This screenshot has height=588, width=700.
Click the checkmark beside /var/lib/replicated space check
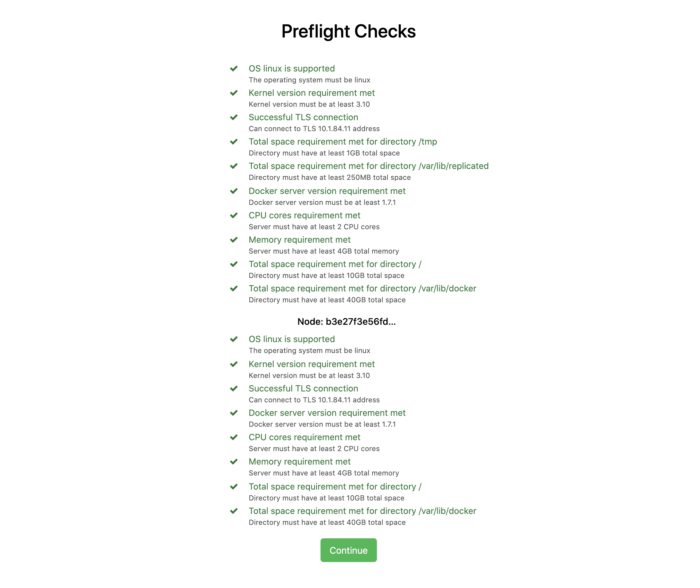(234, 166)
